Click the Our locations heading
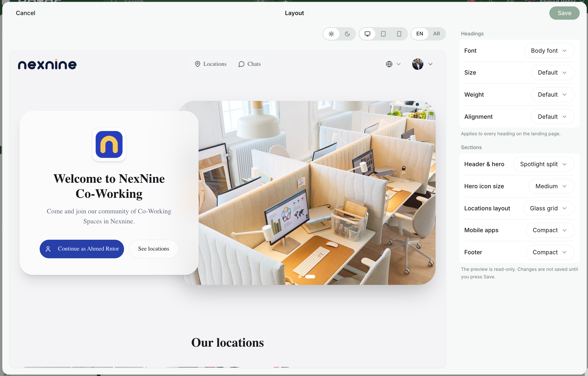Screen dimensions: 588x376 coord(227,343)
